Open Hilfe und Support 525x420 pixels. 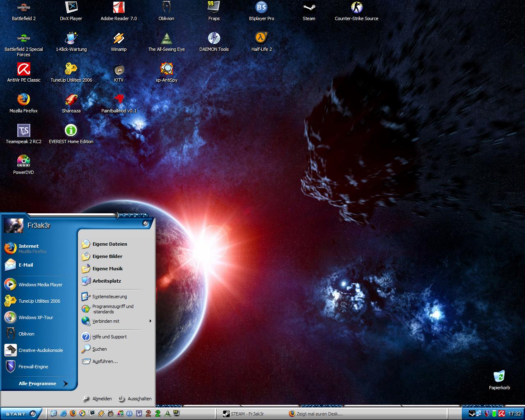pyautogui.click(x=116, y=337)
